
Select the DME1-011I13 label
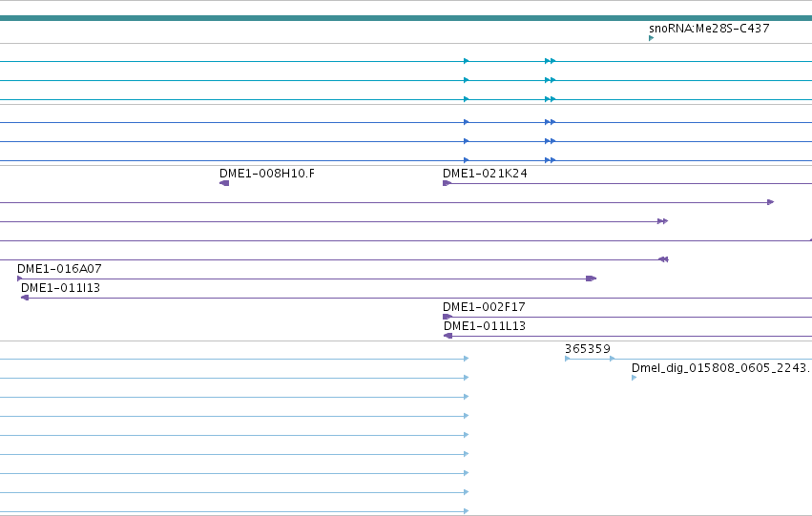point(60,288)
